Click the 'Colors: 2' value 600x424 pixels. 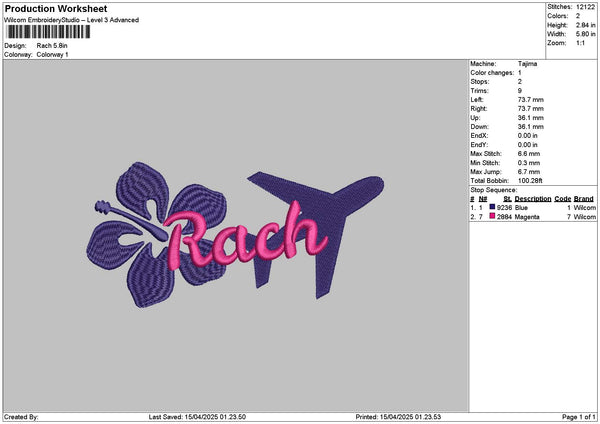coord(578,16)
